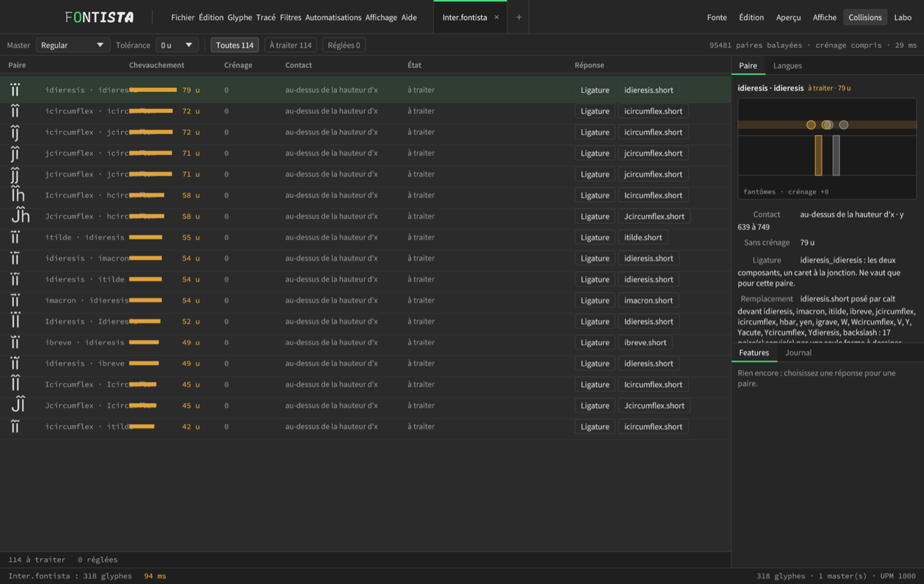Open the Tracé menu

[x=266, y=17]
